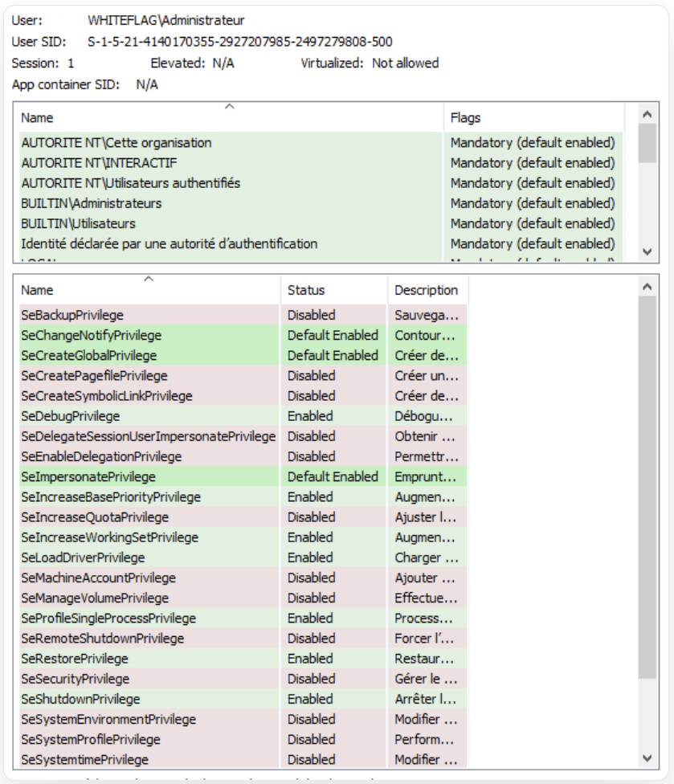Choose BUILTIN\Administrateurs group row
The height and width of the screenshot is (784, 674).
click(91, 203)
